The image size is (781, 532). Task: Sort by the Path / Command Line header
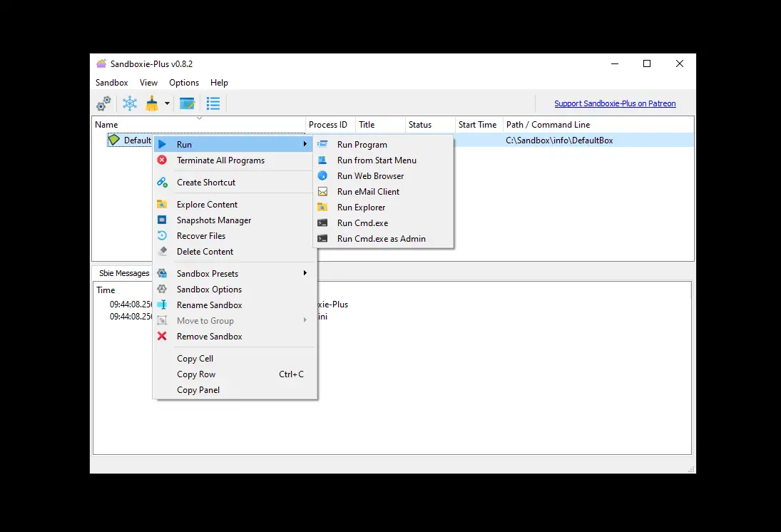point(598,125)
